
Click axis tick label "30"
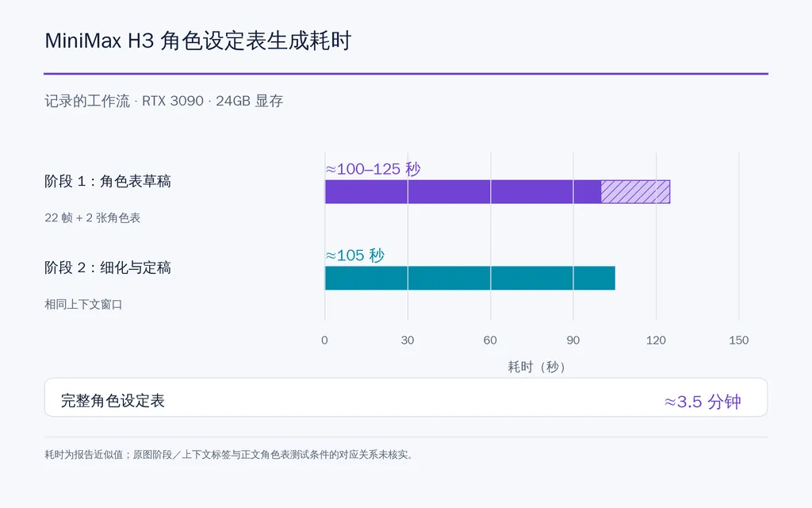click(x=408, y=341)
